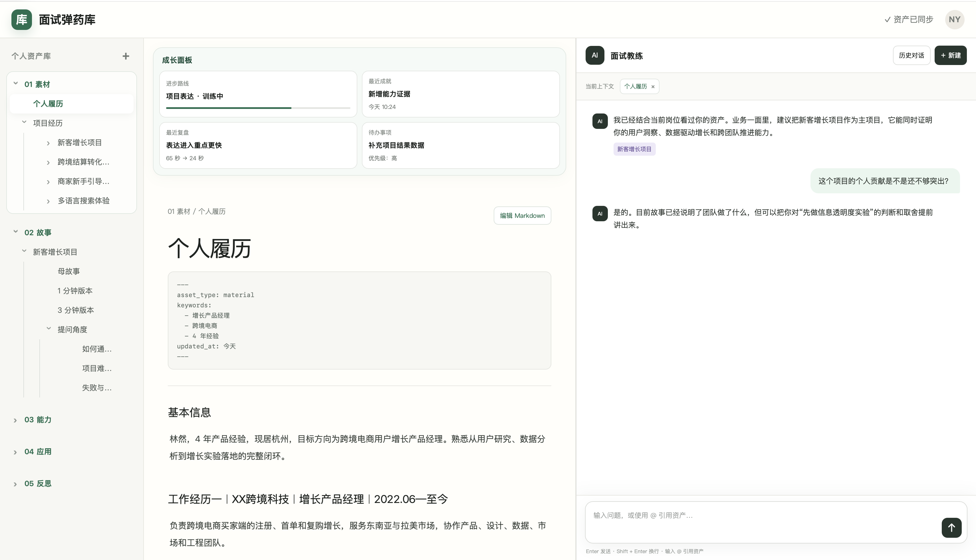Open the 3 分钟版本 story
This screenshot has height=560, width=976.
click(x=75, y=310)
